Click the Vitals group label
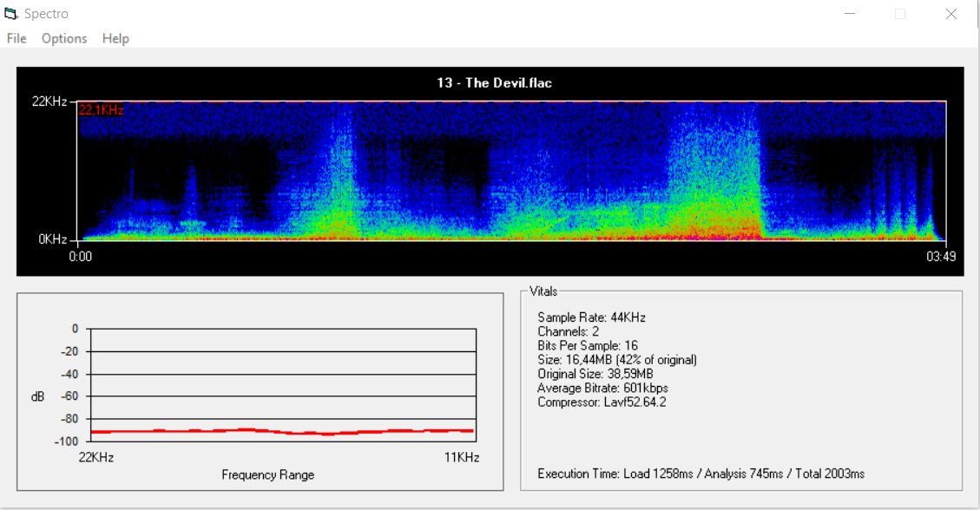Screen dimensions: 980x510 coord(543,291)
